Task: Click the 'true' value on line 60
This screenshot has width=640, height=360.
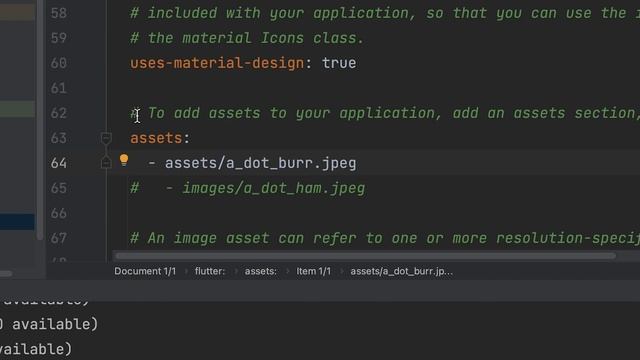Action: coord(339,63)
